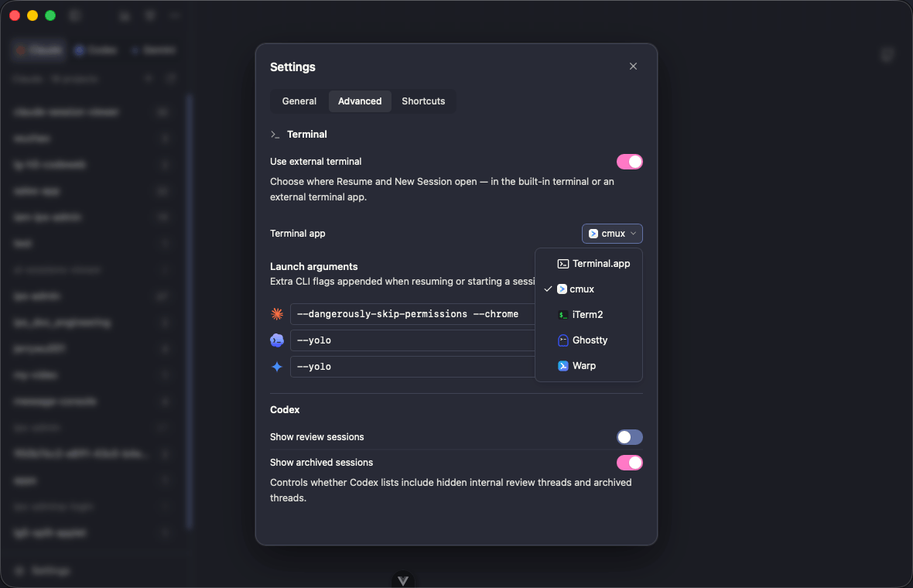Screen dimensions: 913x588
Task: Edit the --dangerously-skip-permissions arguments field
Action: tap(412, 314)
